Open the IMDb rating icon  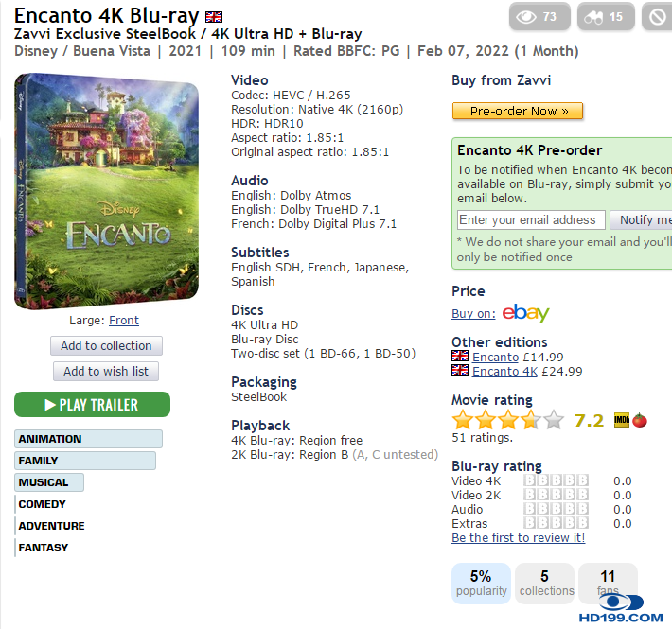(x=622, y=421)
